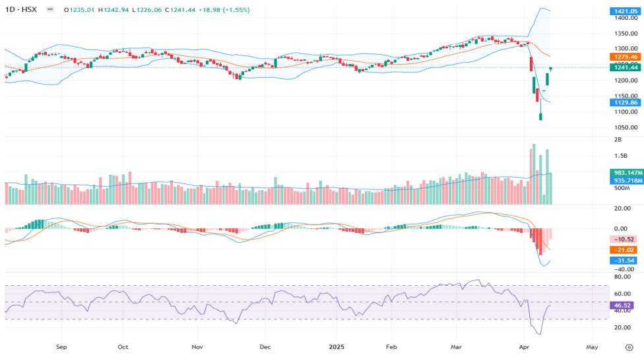Click the May label on time axis
The image size is (644, 363).
591,346
